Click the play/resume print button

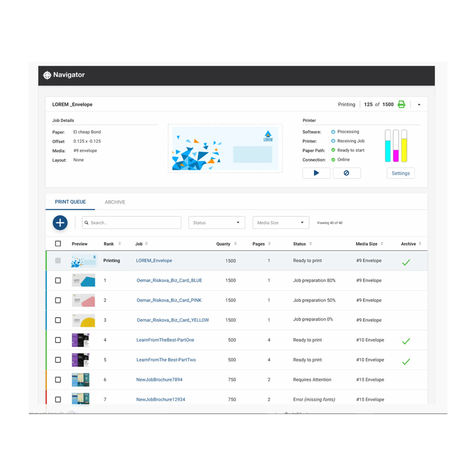click(x=316, y=173)
